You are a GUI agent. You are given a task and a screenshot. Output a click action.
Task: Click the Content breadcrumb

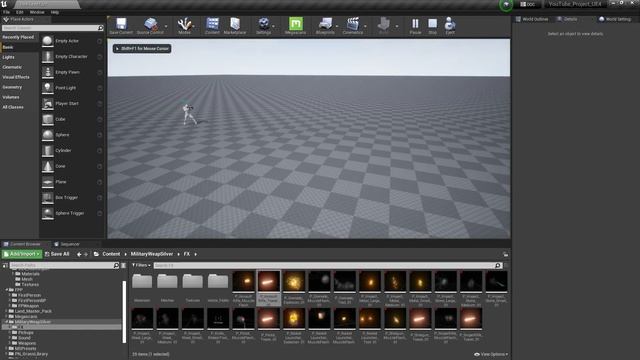click(x=111, y=254)
